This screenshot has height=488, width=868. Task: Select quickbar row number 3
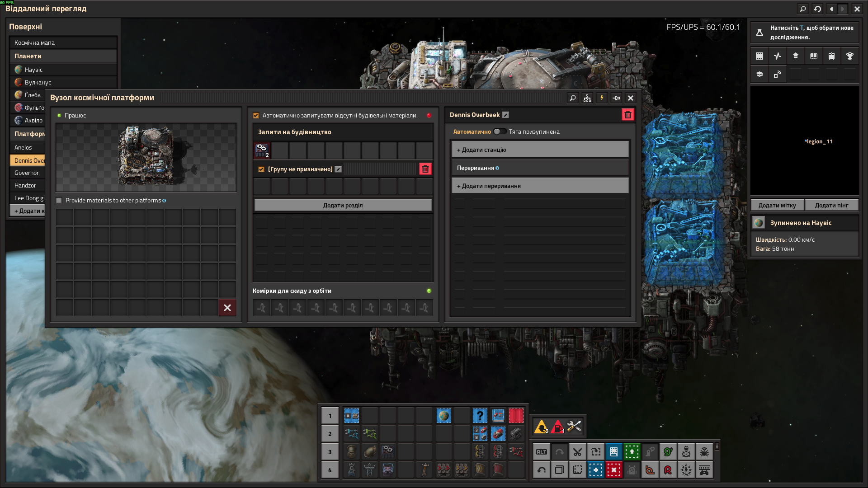[330, 451]
